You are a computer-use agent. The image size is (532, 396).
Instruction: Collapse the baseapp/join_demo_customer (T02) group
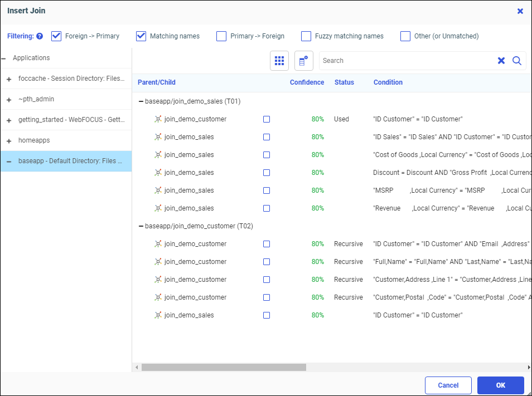point(141,226)
